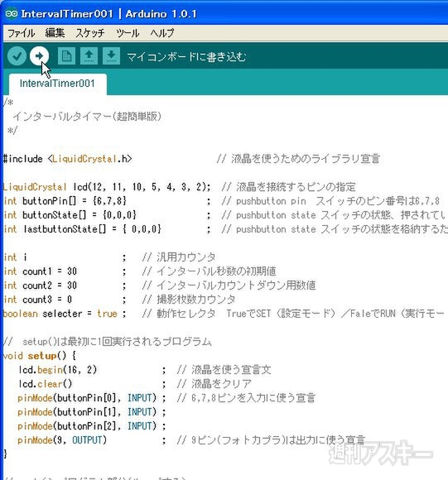Viewport: 448px width, 480px height.
Task: Click the setup()は最初に1回実行される comment line
Action: click(108, 342)
